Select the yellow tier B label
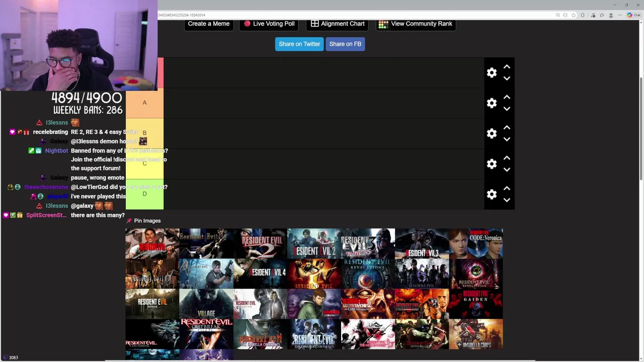The height and width of the screenshot is (362, 644). [x=144, y=133]
